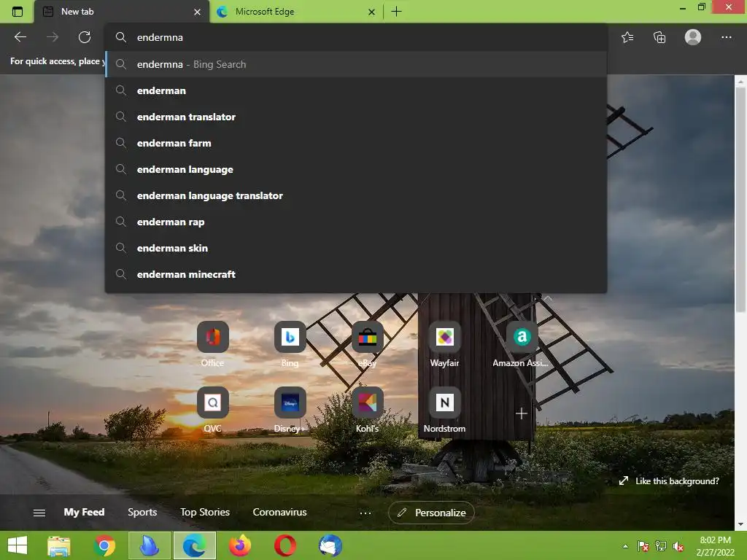Close the Microsoft Edge tab
The width and height of the screenshot is (747, 560).
pos(371,12)
